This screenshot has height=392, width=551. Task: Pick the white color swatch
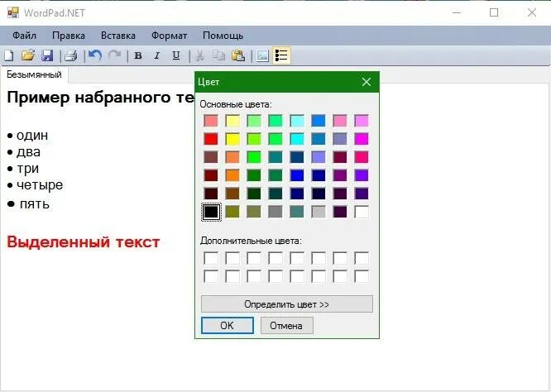(x=362, y=212)
